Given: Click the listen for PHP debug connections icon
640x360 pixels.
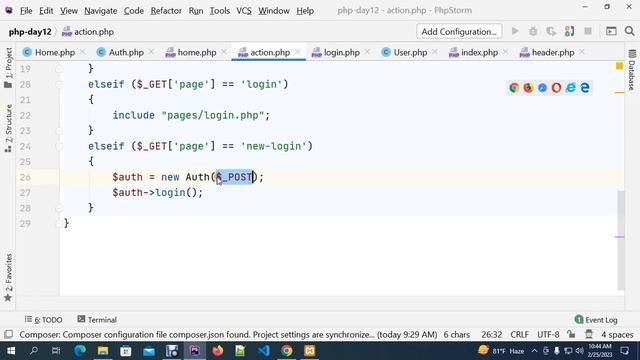Looking at the screenshot, I should click(x=569, y=31).
